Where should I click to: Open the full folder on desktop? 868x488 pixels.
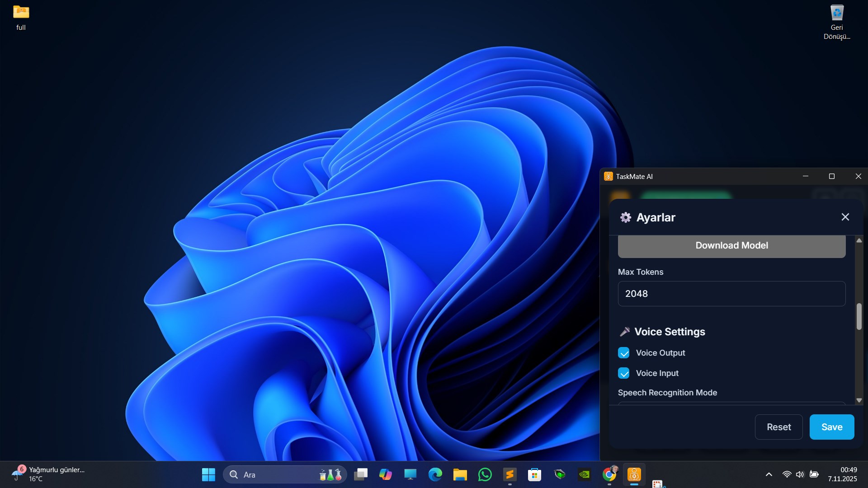click(21, 18)
